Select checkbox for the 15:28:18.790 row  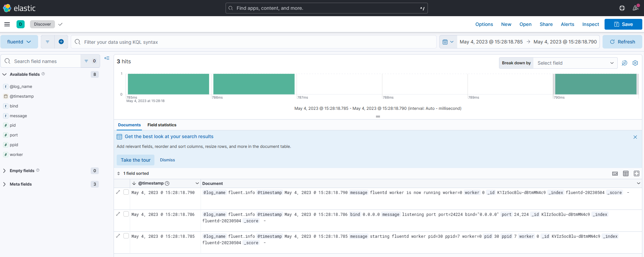coord(126,192)
